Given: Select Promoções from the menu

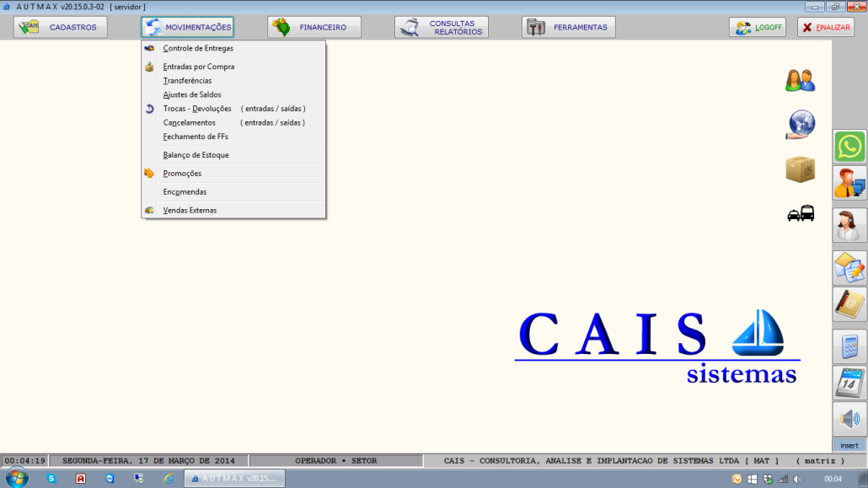Looking at the screenshot, I should (233, 174).
